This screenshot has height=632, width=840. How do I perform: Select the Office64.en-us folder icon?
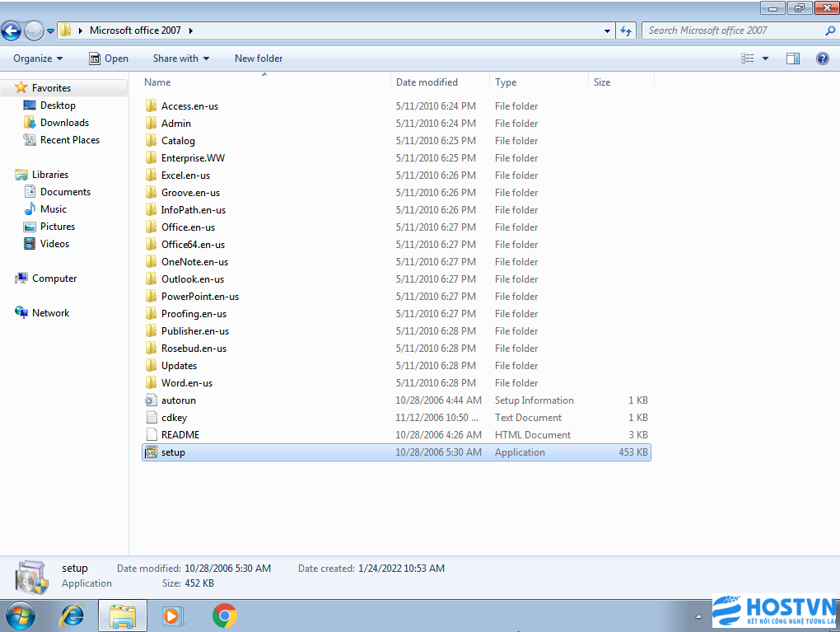click(151, 245)
